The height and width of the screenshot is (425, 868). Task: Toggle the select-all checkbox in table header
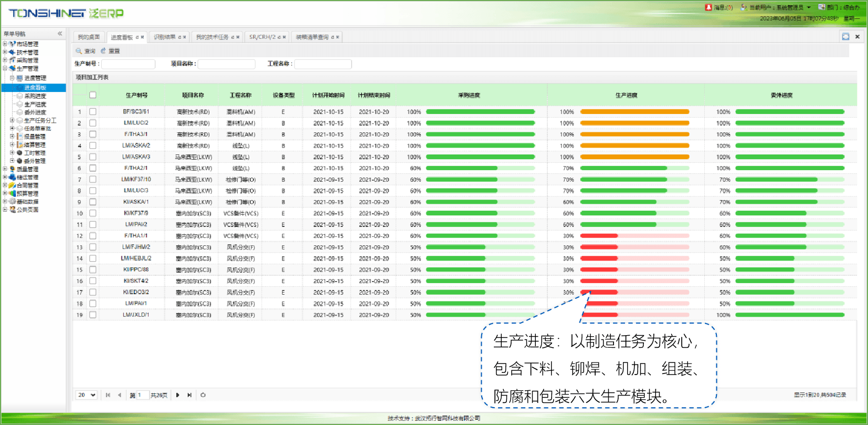(x=93, y=95)
